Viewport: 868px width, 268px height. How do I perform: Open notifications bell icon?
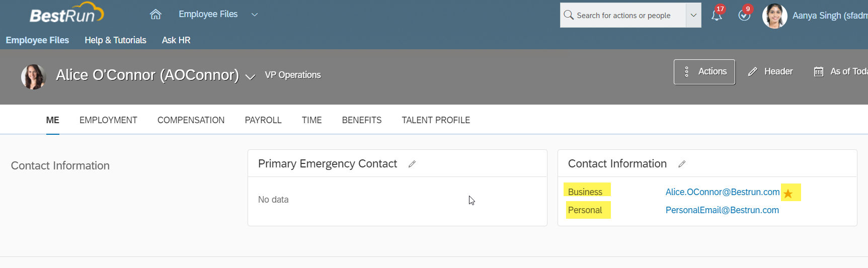point(717,16)
